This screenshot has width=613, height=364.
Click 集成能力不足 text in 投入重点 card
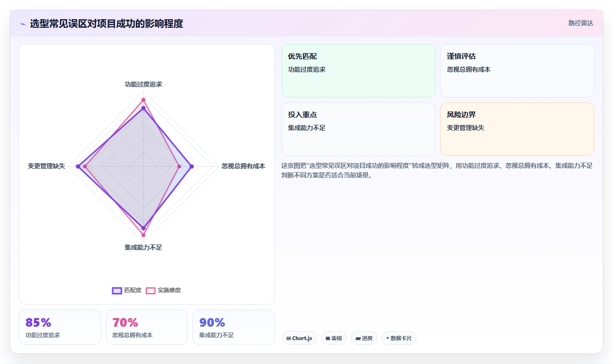click(306, 128)
